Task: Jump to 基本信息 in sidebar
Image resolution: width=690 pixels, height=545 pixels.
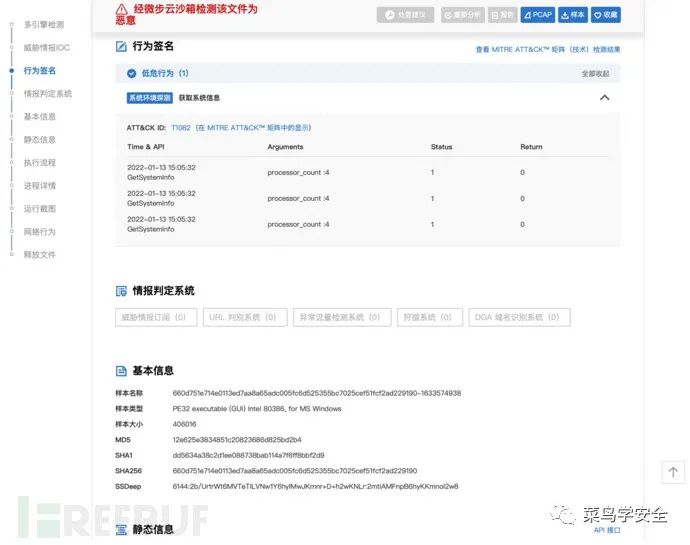Action: (40, 116)
